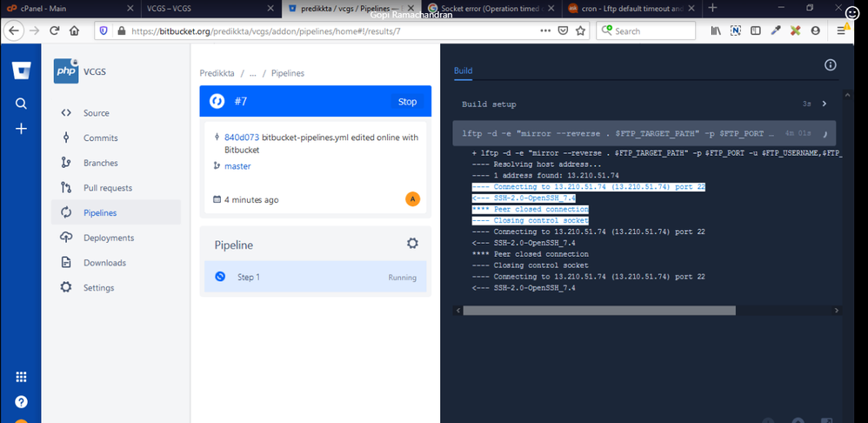
Task: Close the Socket error tab
Action: click(552, 8)
